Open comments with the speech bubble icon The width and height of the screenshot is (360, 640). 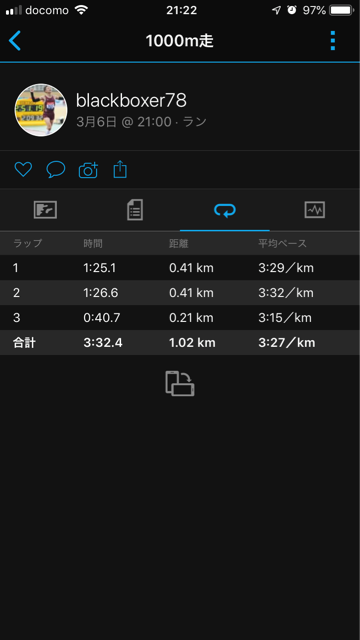tap(56, 169)
